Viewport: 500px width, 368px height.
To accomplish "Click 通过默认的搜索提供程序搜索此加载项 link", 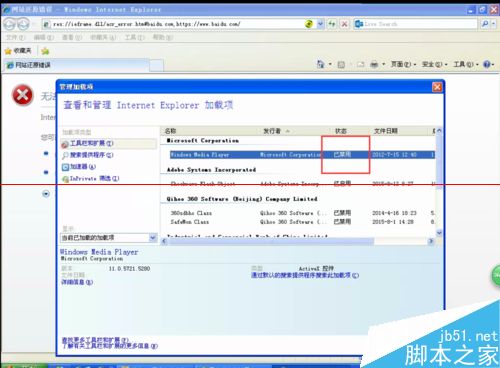I will tap(305, 275).
